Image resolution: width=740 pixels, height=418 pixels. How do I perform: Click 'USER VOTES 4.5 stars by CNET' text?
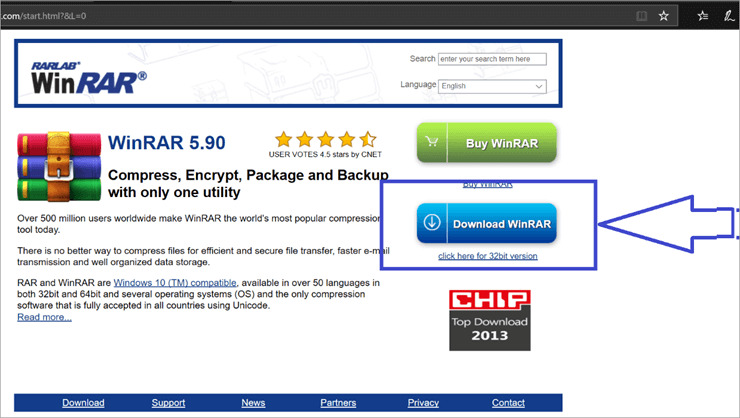325,154
